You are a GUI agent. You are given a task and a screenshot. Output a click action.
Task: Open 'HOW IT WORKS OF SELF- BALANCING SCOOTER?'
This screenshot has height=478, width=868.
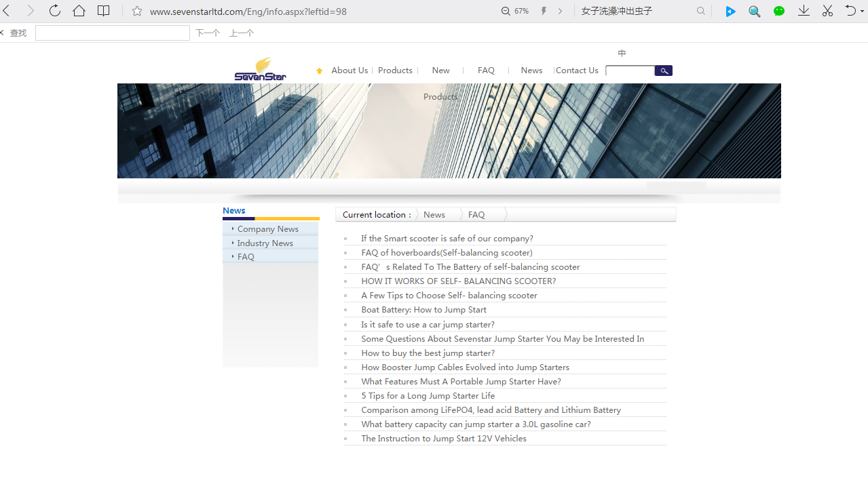(459, 281)
